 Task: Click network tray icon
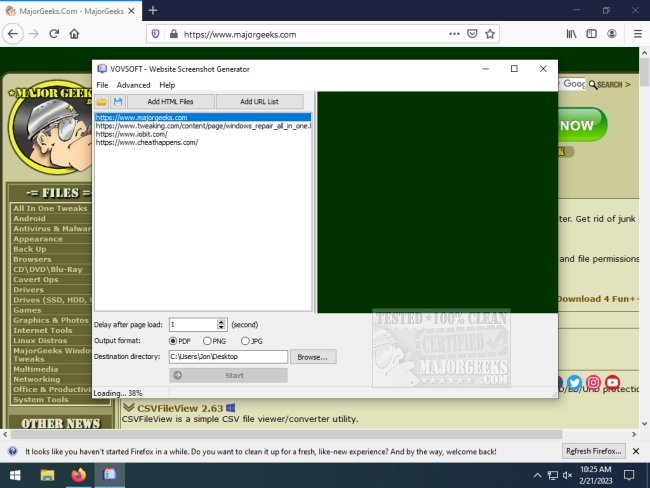553,476
